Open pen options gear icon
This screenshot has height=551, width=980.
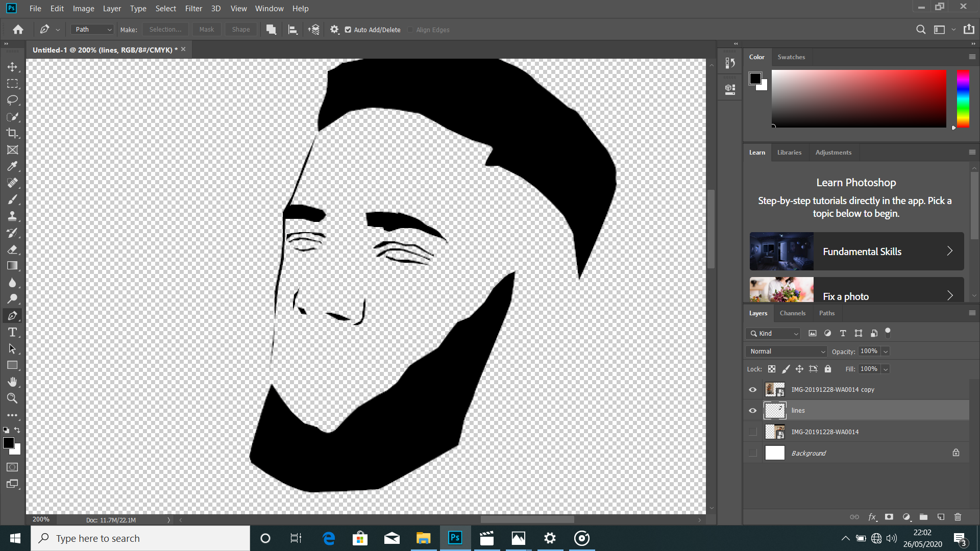click(x=334, y=30)
